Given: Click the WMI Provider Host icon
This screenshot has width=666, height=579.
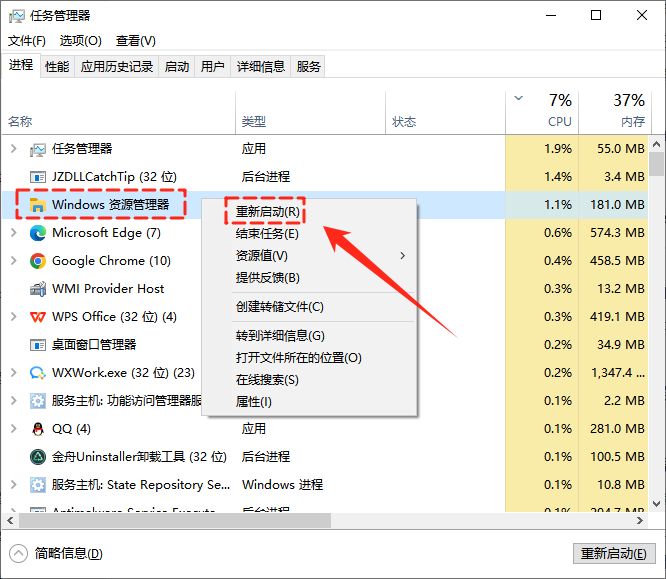Looking at the screenshot, I should click(38, 289).
